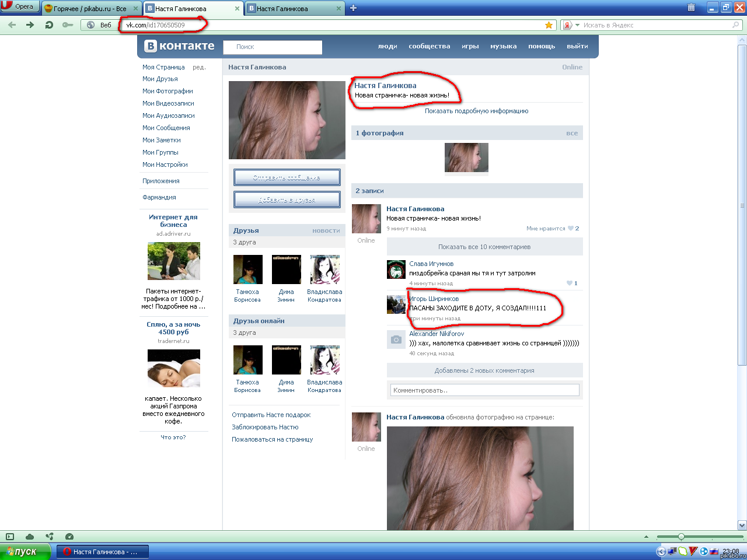Screen dimensions: 747x560
Task: Click the password wand key icon
Action: tap(68, 25)
